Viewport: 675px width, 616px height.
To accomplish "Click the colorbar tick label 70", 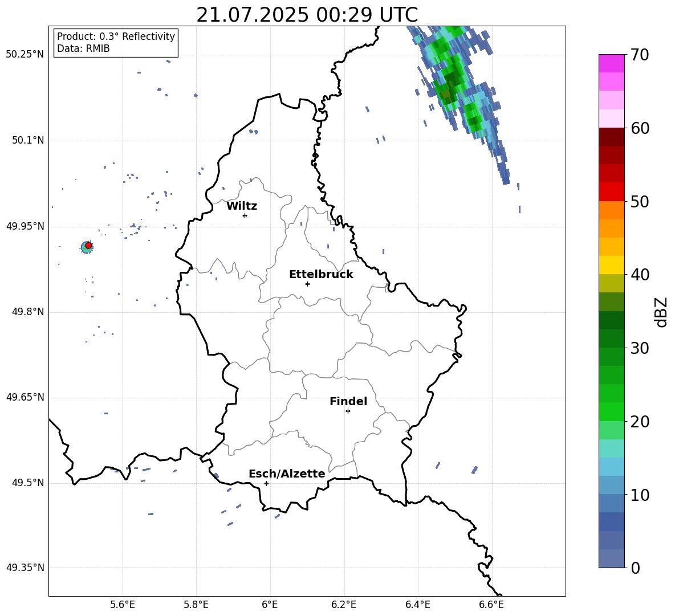I will point(640,55).
